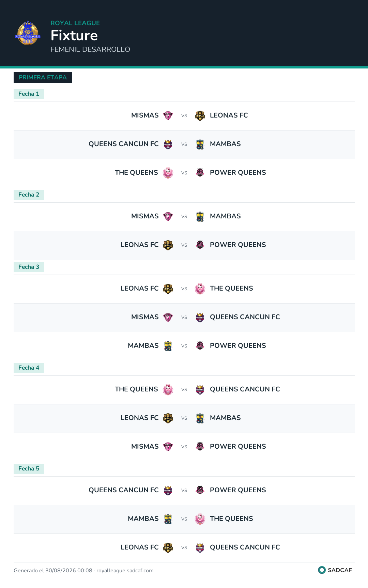368x588 pixels.
Task: Click LEONAS FC name in Fecha 2
Action: pyautogui.click(x=139, y=245)
